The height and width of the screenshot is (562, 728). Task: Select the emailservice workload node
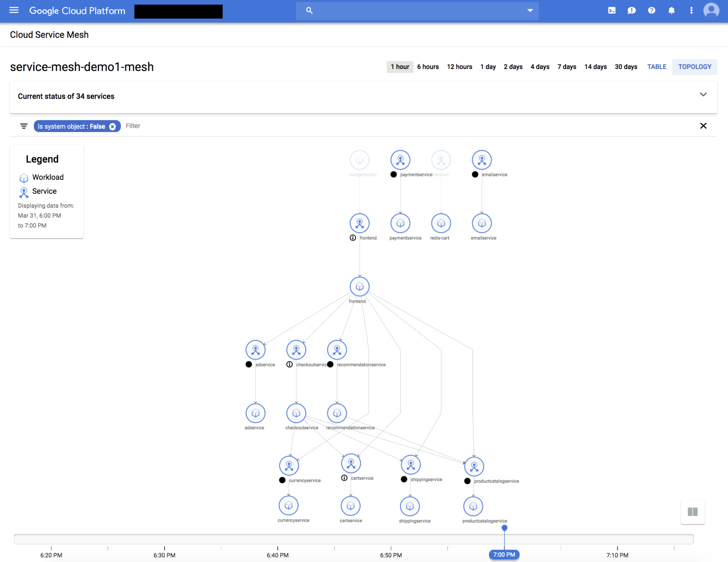482,223
